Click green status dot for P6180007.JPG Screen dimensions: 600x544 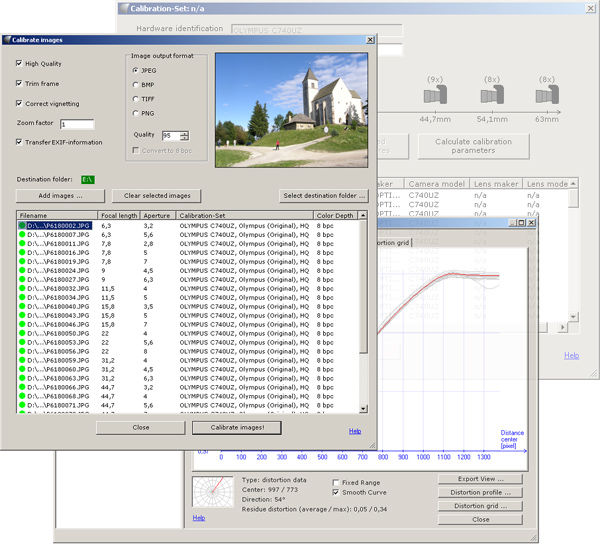pos(22,235)
